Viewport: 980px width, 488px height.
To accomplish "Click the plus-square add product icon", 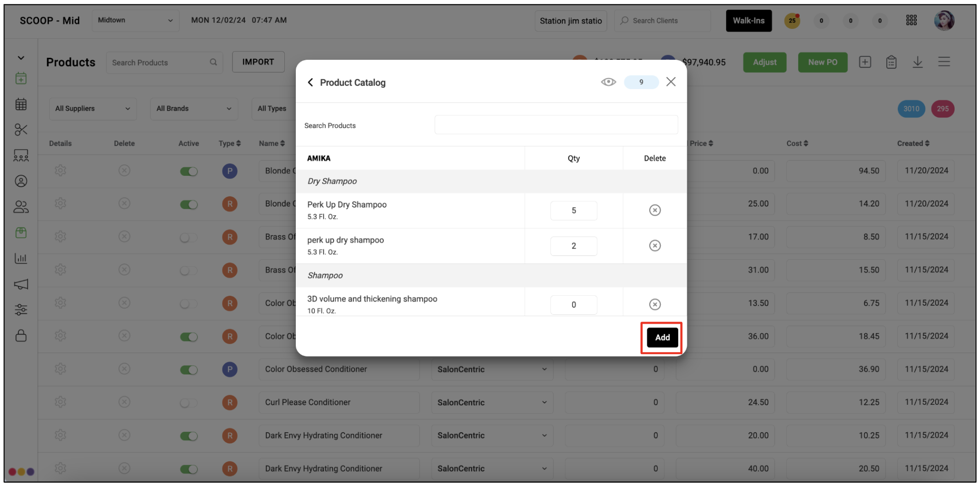I will [x=865, y=62].
